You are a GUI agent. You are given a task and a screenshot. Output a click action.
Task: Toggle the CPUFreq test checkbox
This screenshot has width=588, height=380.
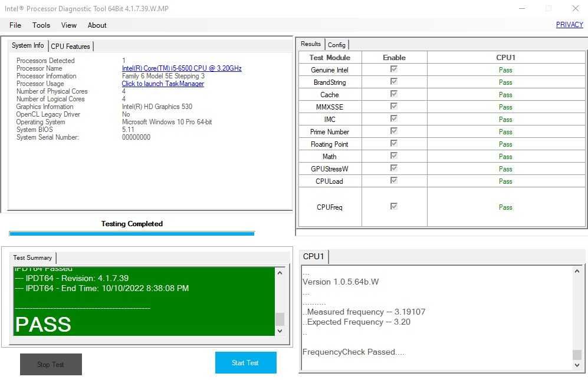(394, 206)
